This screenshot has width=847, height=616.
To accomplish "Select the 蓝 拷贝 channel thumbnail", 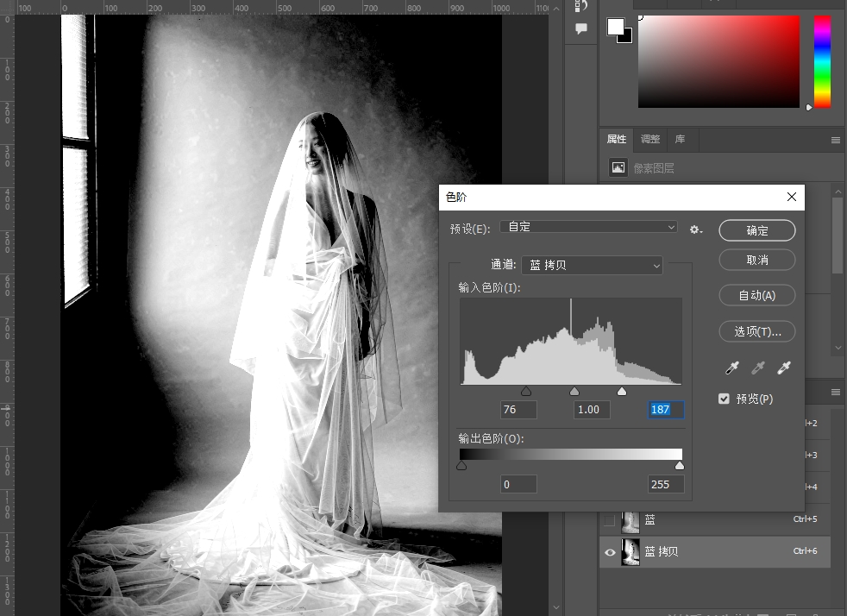I will pos(631,552).
